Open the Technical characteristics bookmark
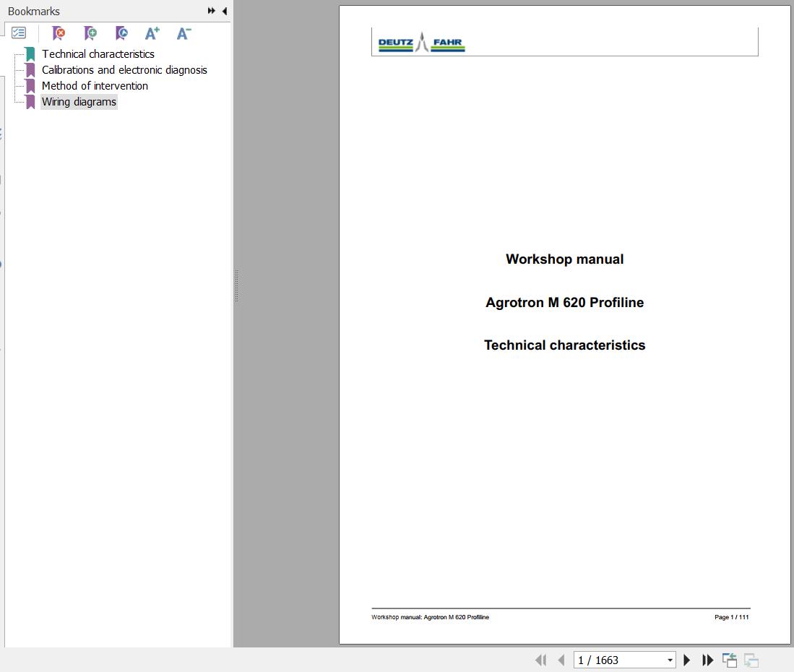The width and height of the screenshot is (794, 672). (x=98, y=54)
